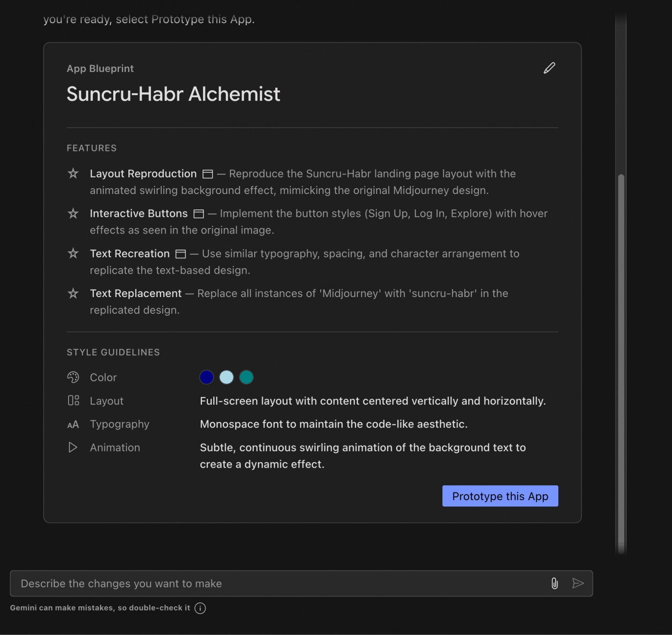Select the teal color swatch
Screen dimensions: 672x635
(246, 377)
